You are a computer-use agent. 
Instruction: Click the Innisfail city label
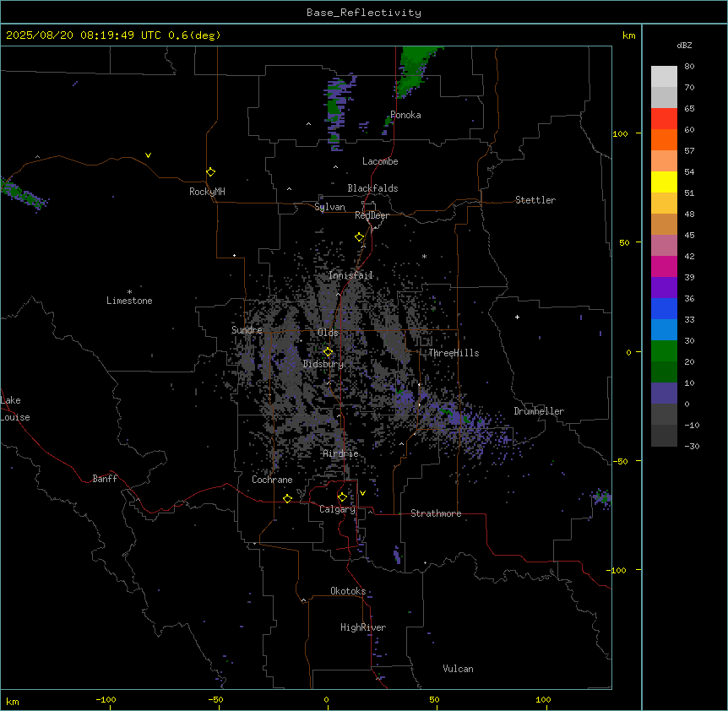(350, 275)
